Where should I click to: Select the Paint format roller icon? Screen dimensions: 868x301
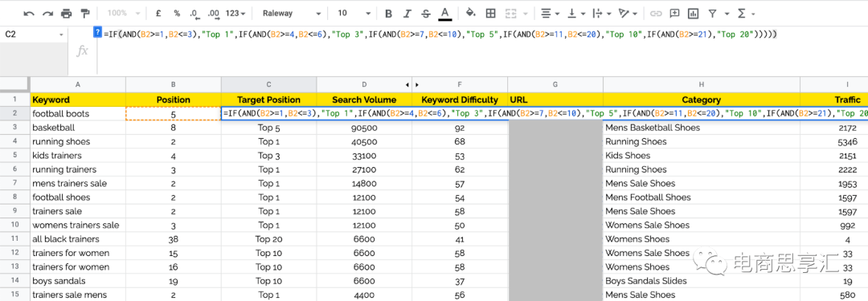coord(85,13)
